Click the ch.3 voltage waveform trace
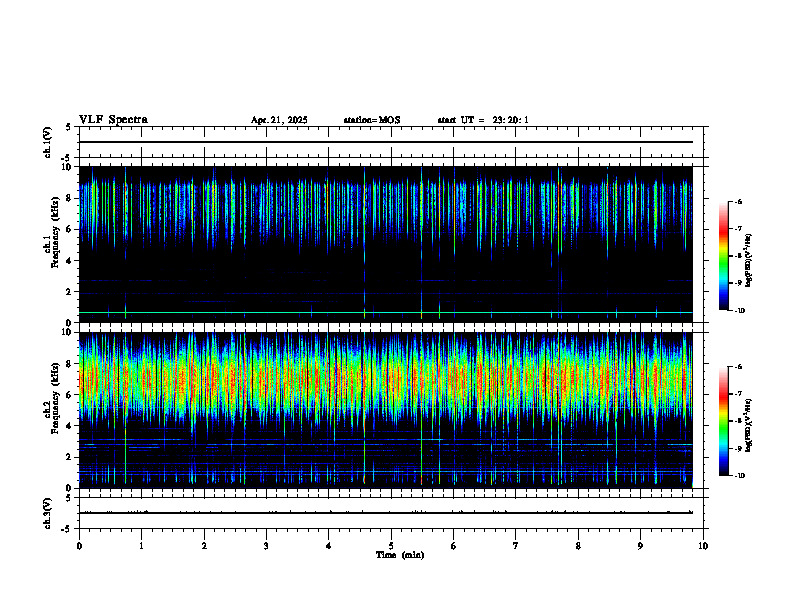The image size is (792, 612). pos(385,513)
